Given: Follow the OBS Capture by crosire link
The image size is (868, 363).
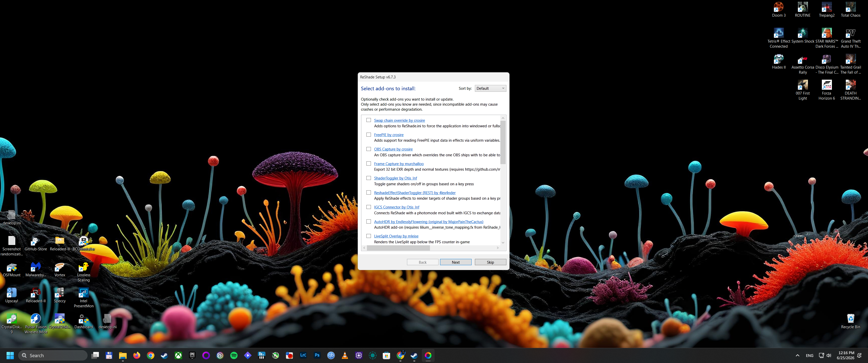Looking at the screenshot, I should point(393,149).
